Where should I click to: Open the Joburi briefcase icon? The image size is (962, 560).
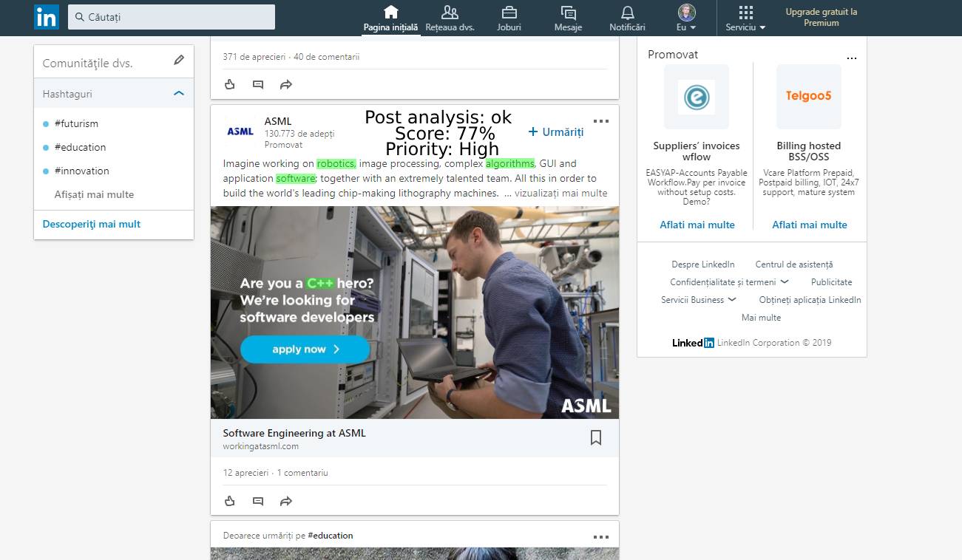pyautogui.click(x=509, y=12)
